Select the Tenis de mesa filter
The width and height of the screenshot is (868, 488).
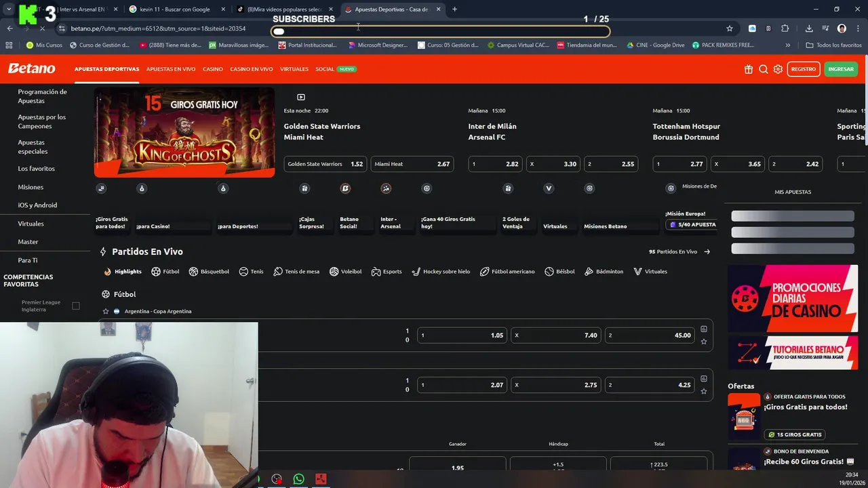(x=296, y=271)
